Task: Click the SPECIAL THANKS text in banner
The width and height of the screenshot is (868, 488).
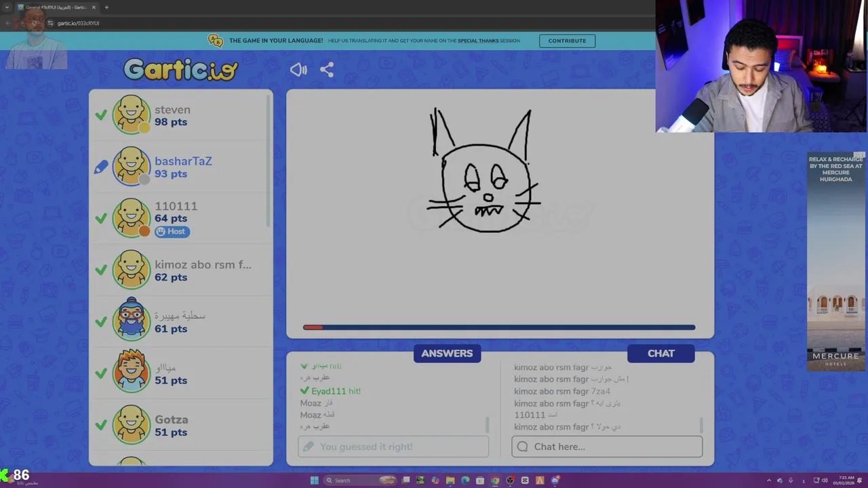Action: pos(478,41)
